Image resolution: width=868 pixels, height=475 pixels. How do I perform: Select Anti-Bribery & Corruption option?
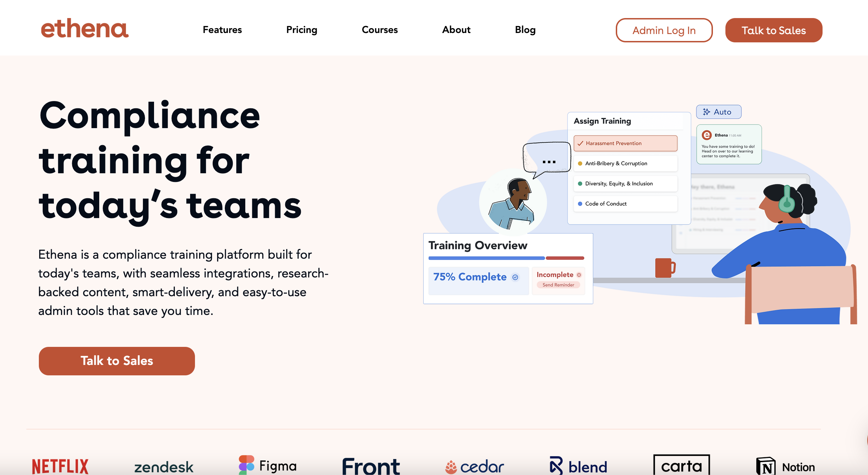click(x=625, y=164)
